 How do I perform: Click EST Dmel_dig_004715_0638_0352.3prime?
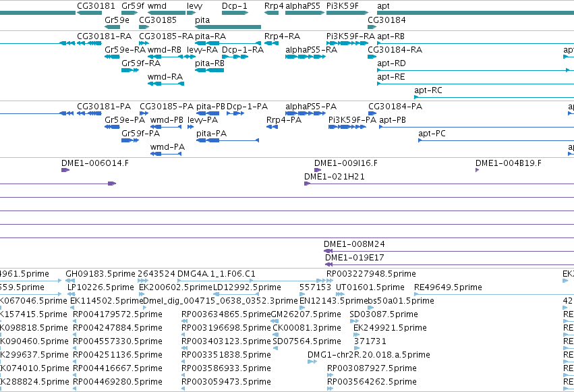221,301
